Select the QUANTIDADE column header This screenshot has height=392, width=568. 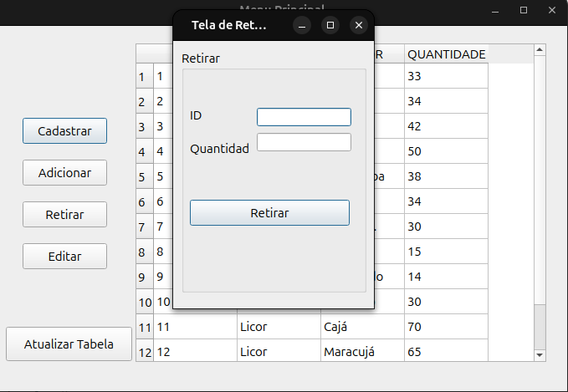[x=447, y=54]
